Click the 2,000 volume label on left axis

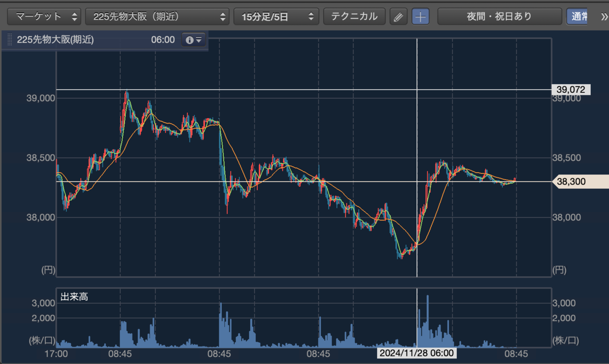click(x=44, y=318)
